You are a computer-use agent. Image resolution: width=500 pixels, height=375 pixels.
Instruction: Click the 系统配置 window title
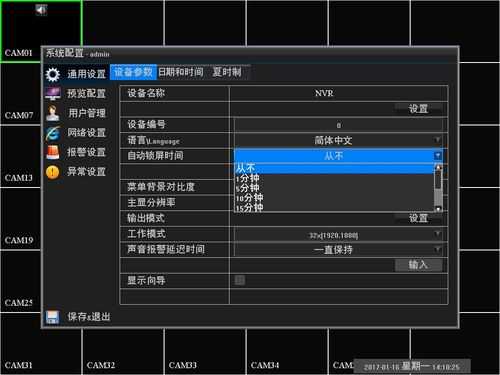(x=64, y=53)
